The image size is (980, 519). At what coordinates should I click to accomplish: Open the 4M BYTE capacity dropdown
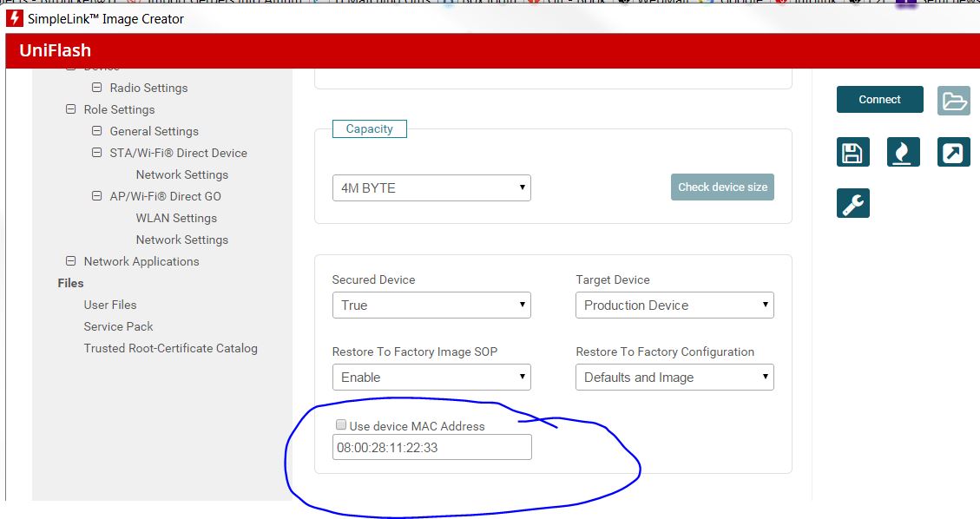point(431,188)
